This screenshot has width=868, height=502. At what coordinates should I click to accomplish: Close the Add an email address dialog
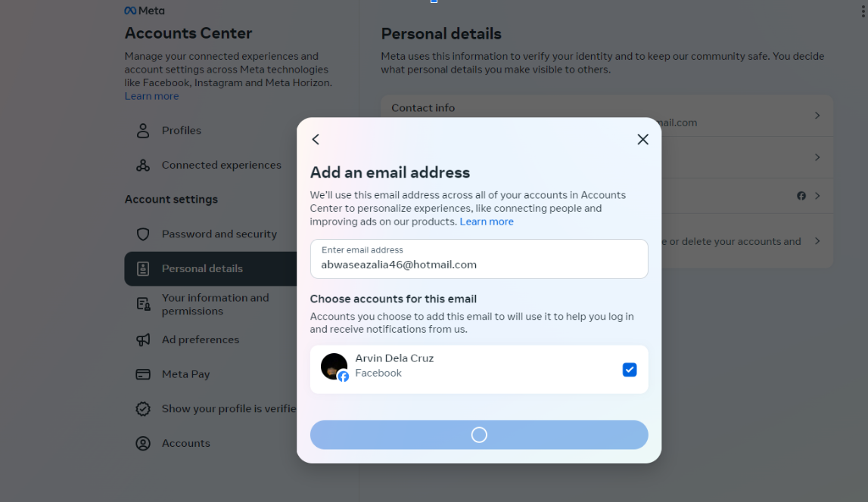tap(642, 139)
